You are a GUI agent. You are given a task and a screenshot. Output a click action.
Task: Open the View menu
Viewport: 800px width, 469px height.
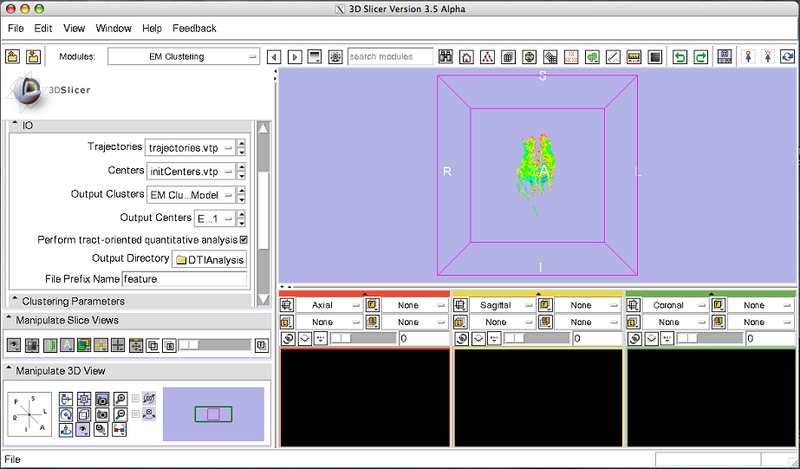tap(74, 29)
